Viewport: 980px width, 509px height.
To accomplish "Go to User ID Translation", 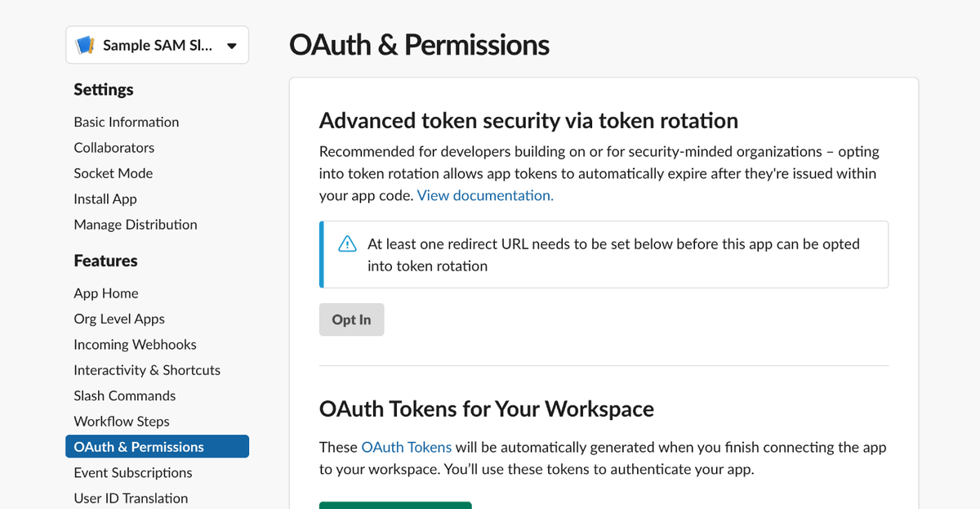I will click(131, 498).
